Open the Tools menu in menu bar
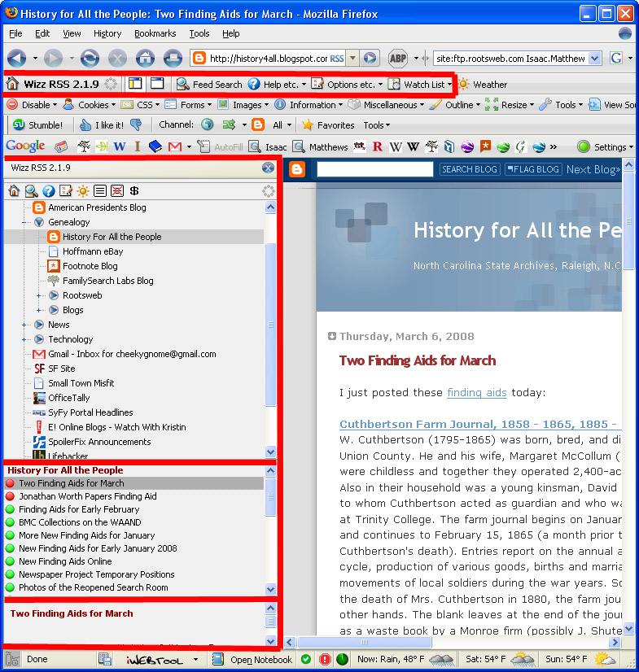This screenshot has width=639, height=672. 199,33
